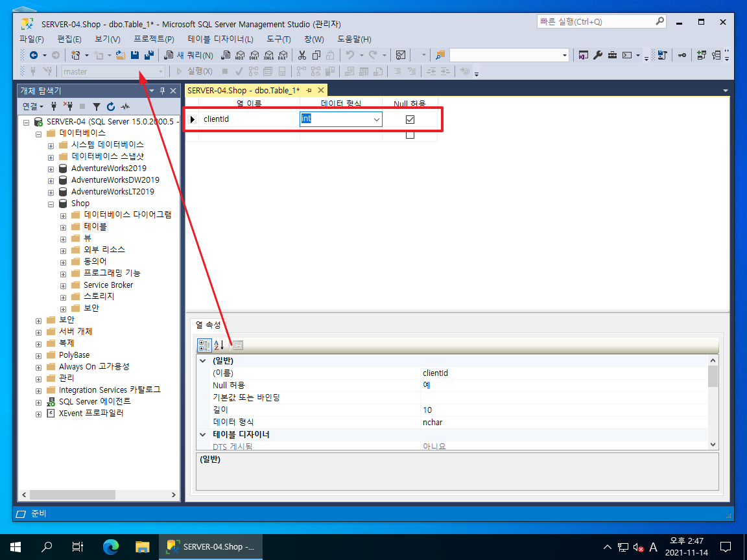Close the dbo.Table_1 document tab

(x=321, y=90)
